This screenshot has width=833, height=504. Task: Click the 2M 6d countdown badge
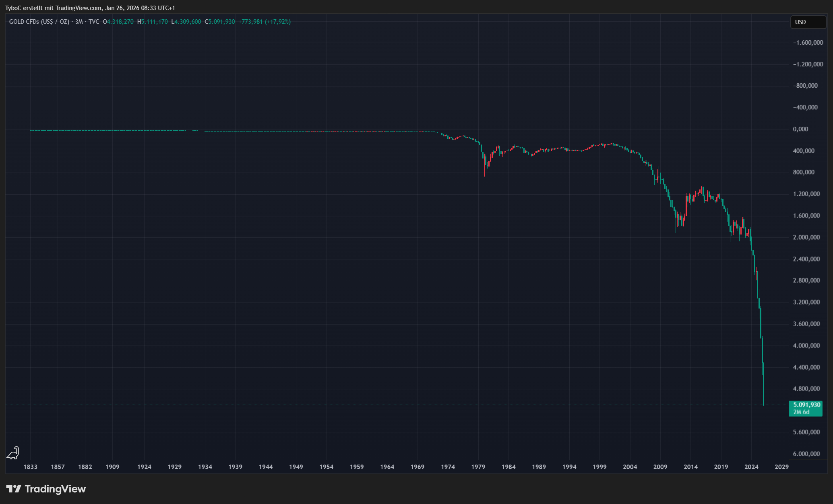point(801,412)
